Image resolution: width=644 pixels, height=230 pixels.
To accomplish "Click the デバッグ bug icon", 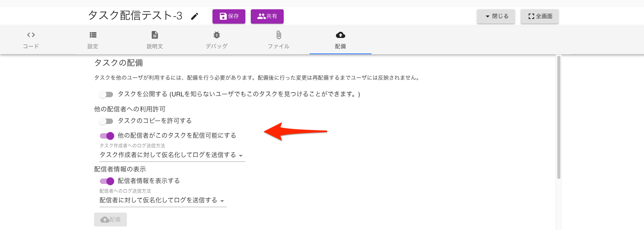I will coord(217,35).
